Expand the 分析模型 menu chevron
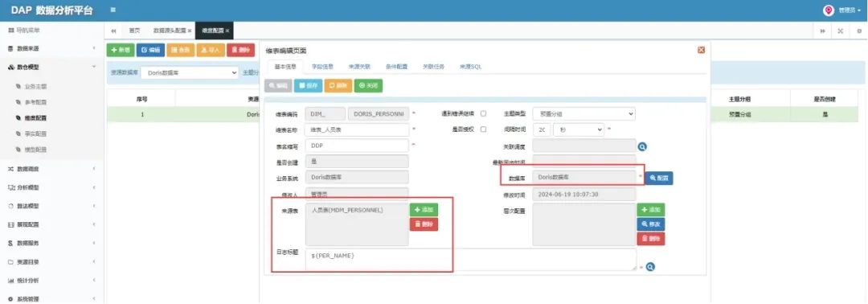 click(93, 187)
